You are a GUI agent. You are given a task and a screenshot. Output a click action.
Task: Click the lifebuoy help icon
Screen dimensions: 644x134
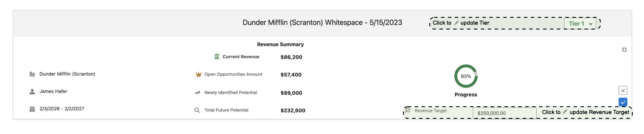pos(624,50)
